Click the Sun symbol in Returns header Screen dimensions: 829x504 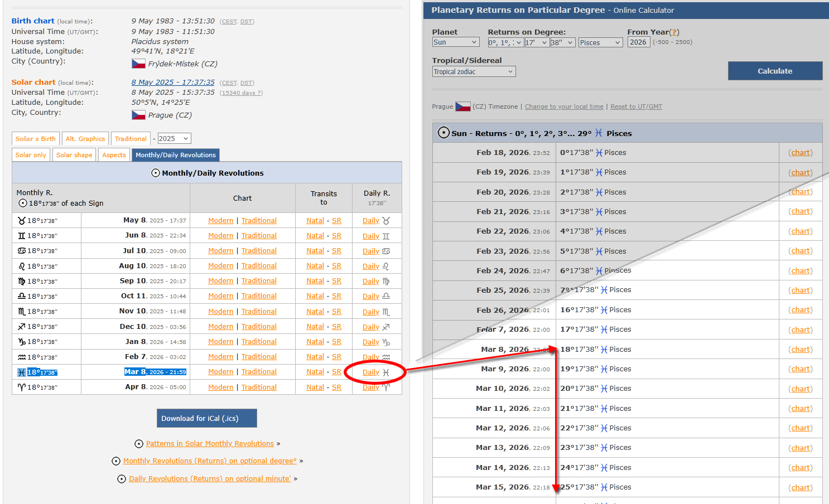point(444,133)
